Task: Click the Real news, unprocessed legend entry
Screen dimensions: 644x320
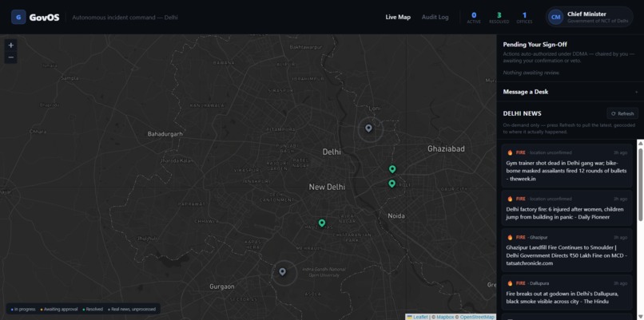Action: point(131,309)
